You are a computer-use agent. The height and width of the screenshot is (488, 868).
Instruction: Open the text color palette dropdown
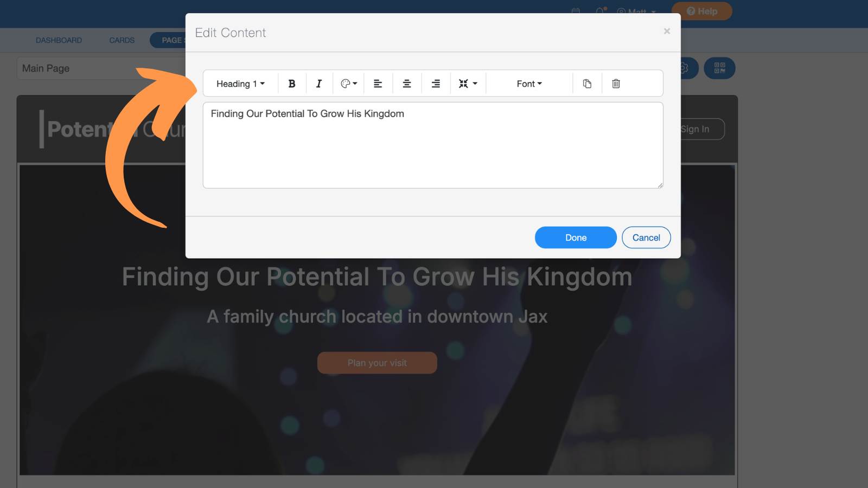pyautogui.click(x=349, y=84)
